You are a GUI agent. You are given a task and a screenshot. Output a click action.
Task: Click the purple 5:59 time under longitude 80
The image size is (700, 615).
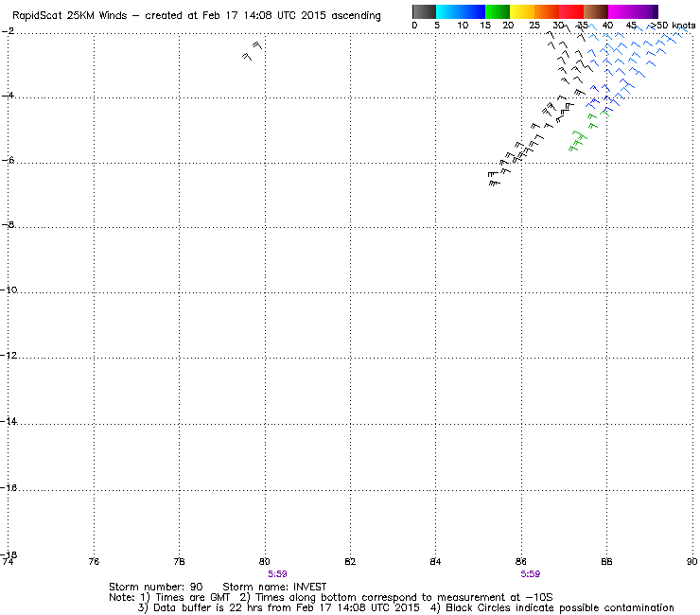pos(277,574)
